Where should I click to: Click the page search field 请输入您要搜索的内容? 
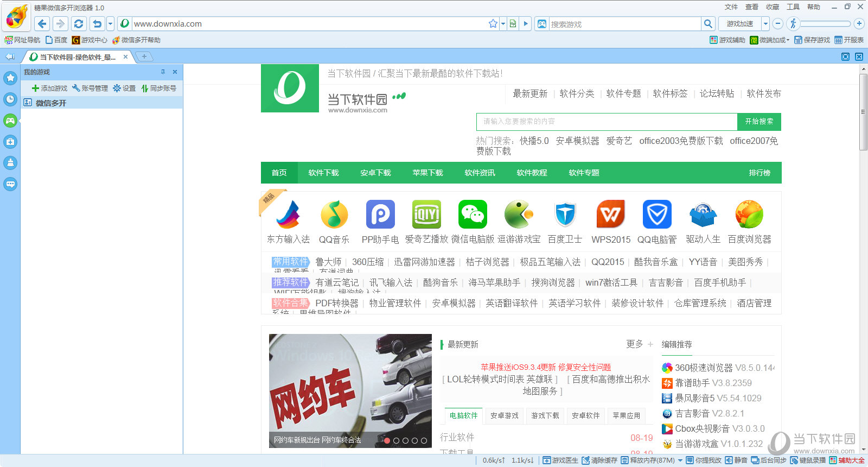tap(607, 122)
